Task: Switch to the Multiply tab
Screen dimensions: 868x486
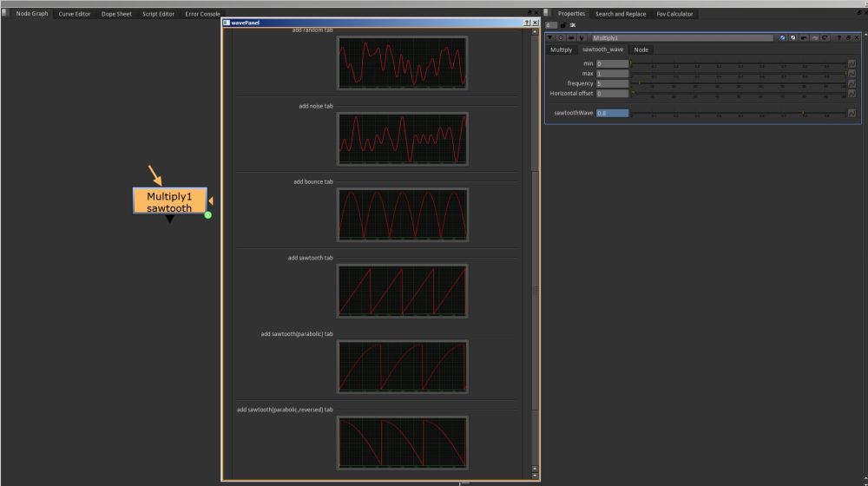Action: 561,49
